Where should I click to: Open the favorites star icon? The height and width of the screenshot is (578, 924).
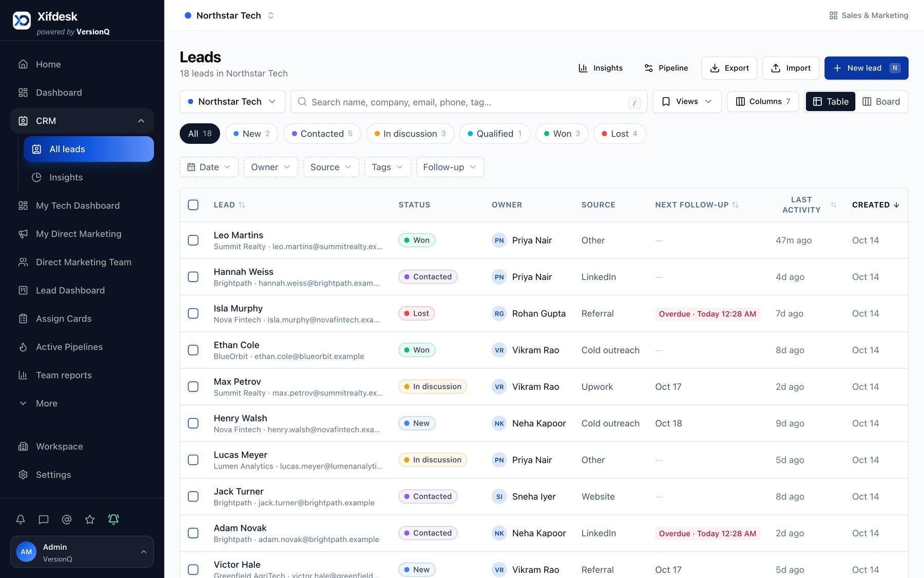tap(90, 519)
